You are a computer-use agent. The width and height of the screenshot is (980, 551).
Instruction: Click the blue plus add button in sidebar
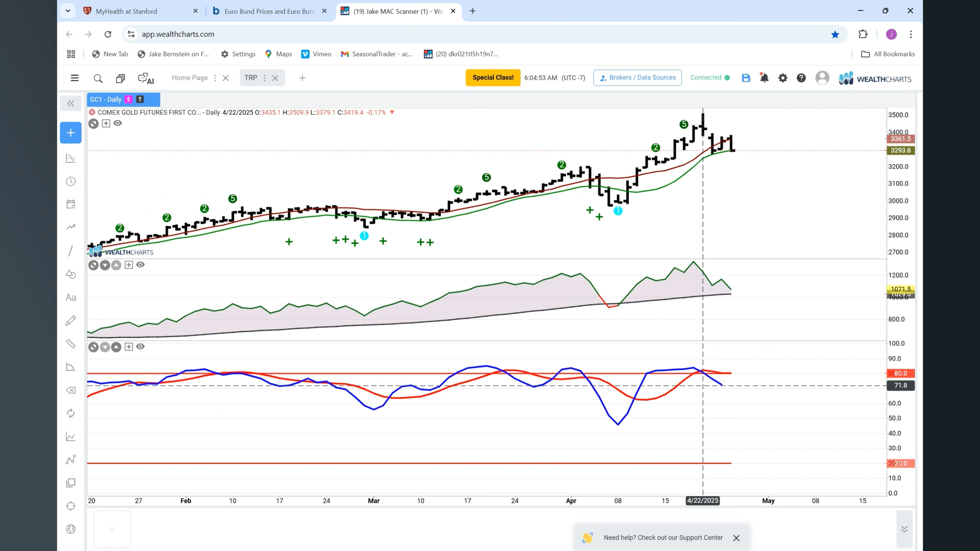71,133
